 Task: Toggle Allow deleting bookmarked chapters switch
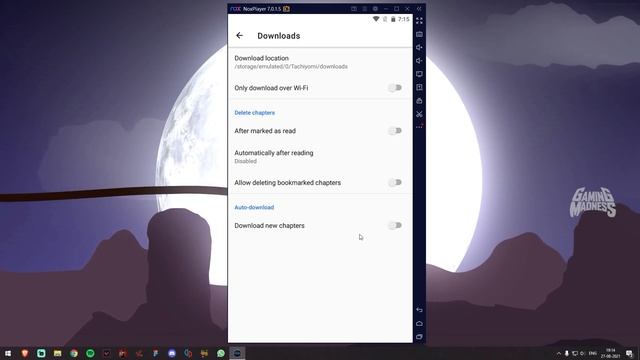[395, 182]
